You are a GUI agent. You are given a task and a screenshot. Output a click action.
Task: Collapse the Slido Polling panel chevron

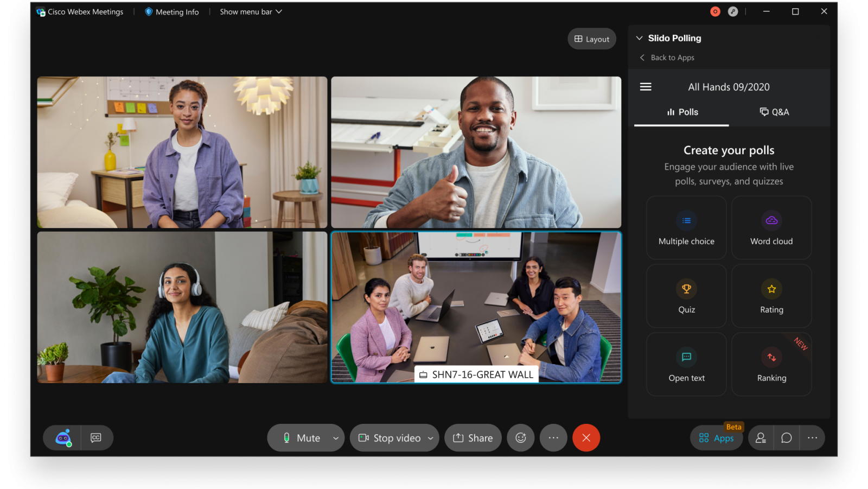tap(640, 38)
